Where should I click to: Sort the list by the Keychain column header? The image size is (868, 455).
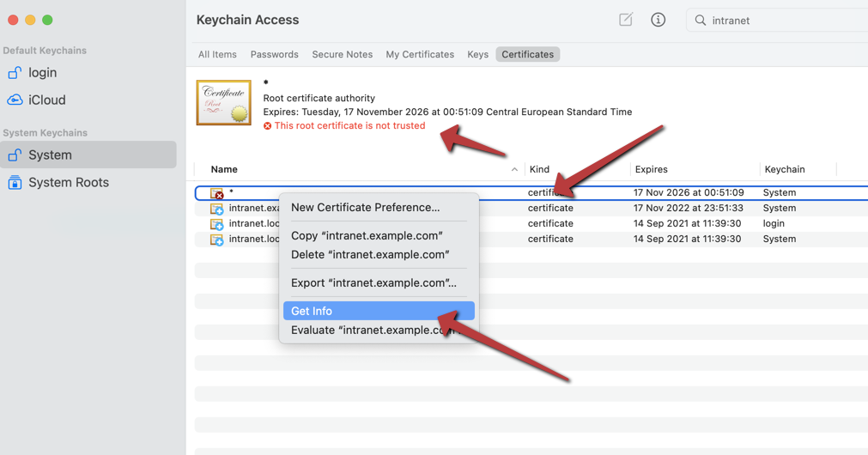pos(785,169)
